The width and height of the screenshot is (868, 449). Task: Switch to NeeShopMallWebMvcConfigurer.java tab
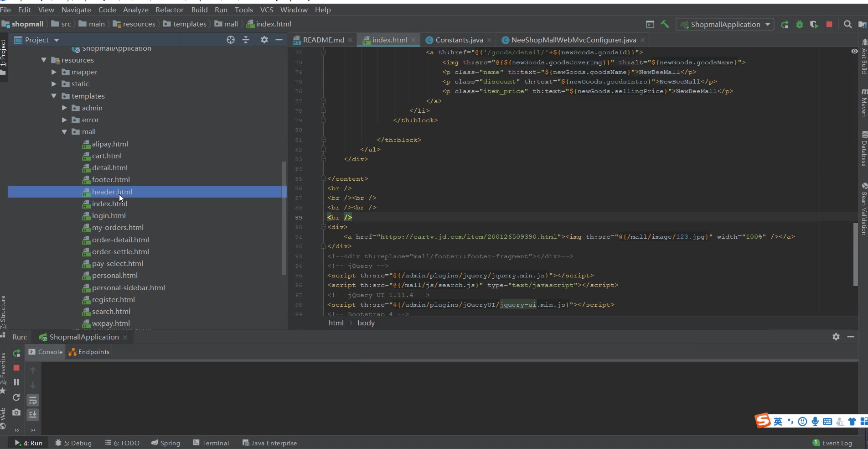(573, 40)
